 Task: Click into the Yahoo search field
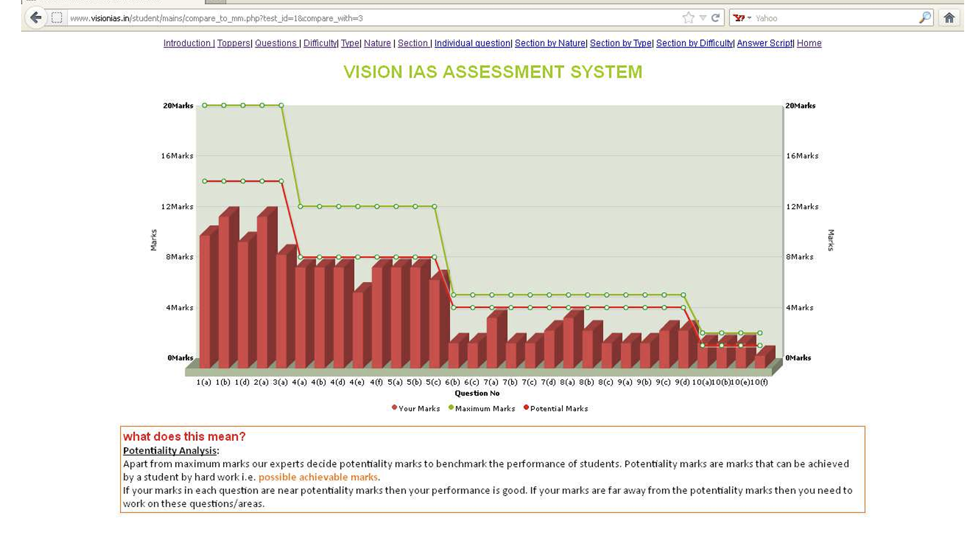pyautogui.click(x=835, y=18)
